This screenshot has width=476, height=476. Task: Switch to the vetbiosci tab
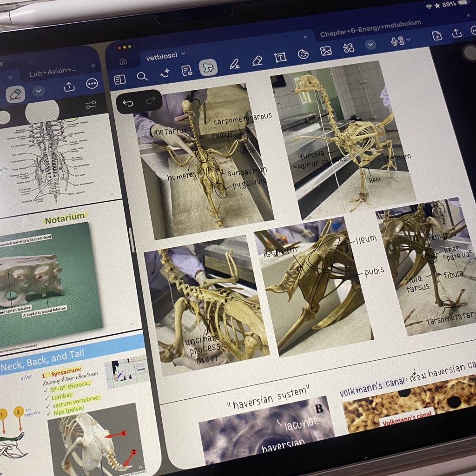161,57
